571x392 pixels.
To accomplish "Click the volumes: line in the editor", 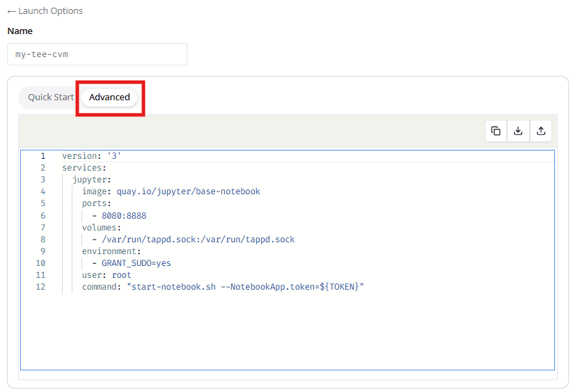I will (x=101, y=228).
